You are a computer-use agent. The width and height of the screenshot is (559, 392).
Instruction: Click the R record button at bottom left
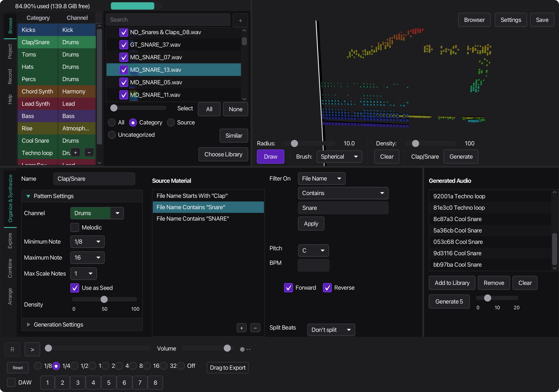12,349
